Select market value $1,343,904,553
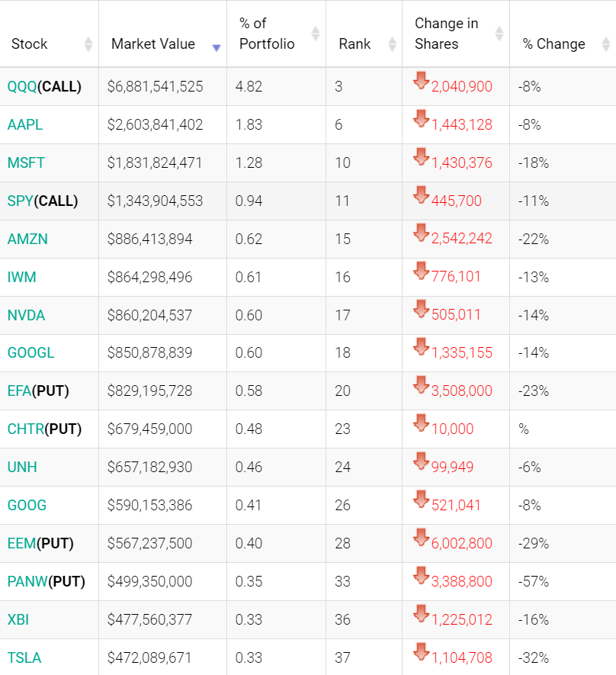The height and width of the screenshot is (675, 616). 155,201
